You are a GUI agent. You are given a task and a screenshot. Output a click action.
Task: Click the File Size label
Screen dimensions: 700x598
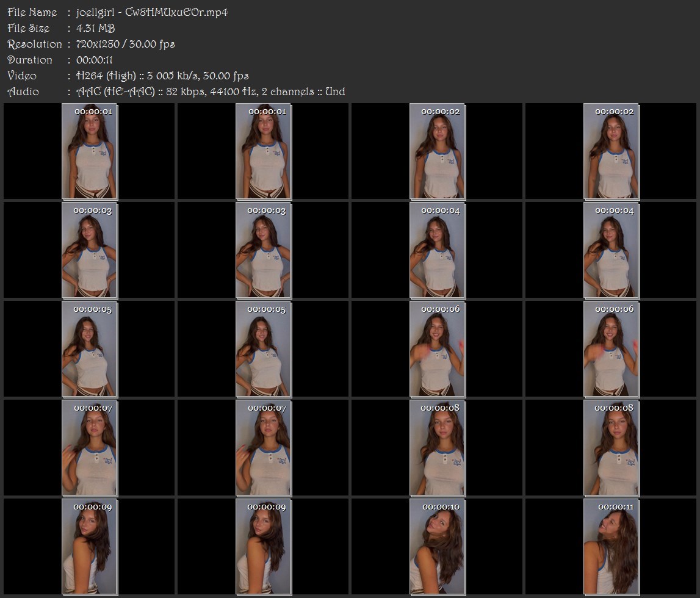(x=29, y=28)
